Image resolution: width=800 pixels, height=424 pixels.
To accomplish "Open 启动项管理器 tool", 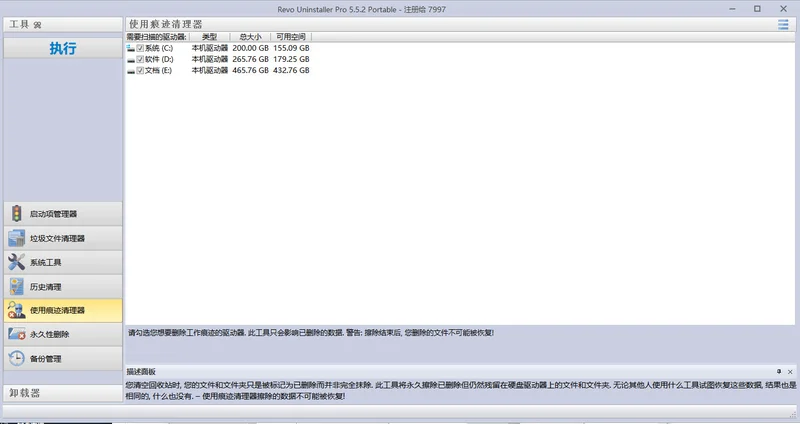I will coord(63,214).
